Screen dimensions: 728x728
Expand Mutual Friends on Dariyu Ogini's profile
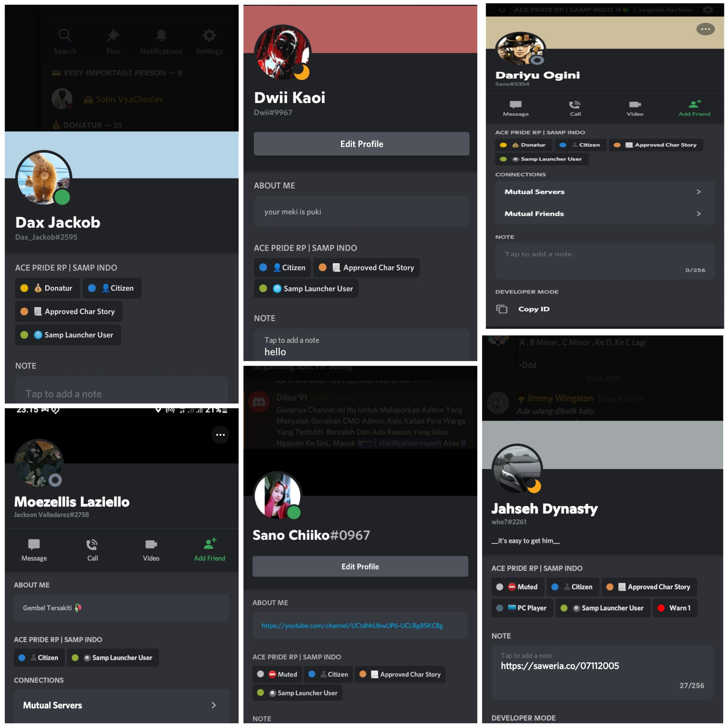coord(605,214)
